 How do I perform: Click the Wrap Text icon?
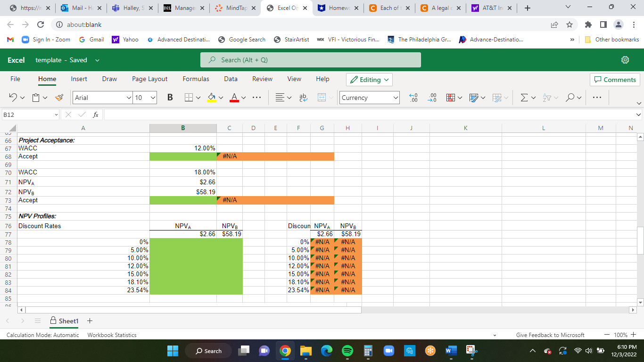302,98
